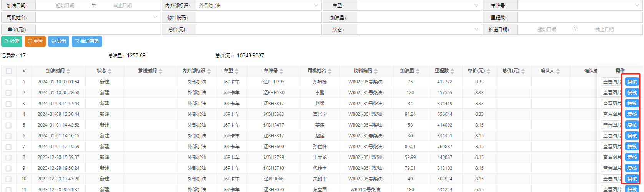Sort by 车牌号 column sort arrows
The height and width of the screenshot is (192, 644).
pos(281,71)
